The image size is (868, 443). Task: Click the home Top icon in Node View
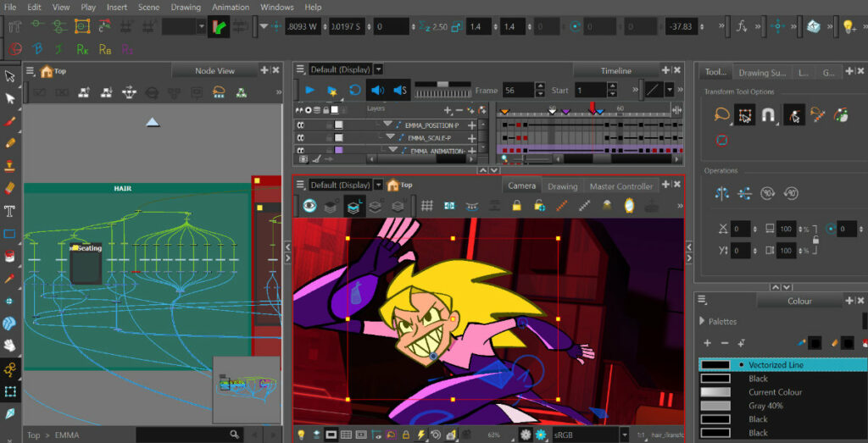point(47,71)
